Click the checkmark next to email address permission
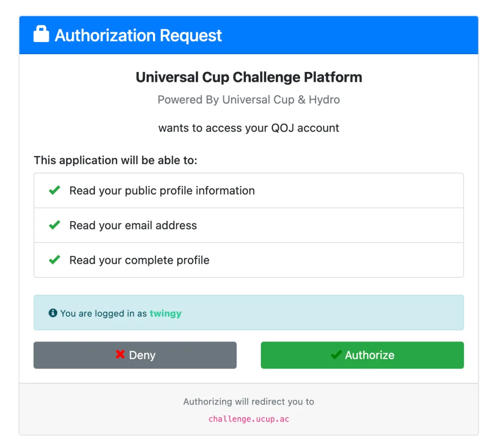The width and height of the screenshot is (504, 448). pyautogui.click(x=54, y=225)
